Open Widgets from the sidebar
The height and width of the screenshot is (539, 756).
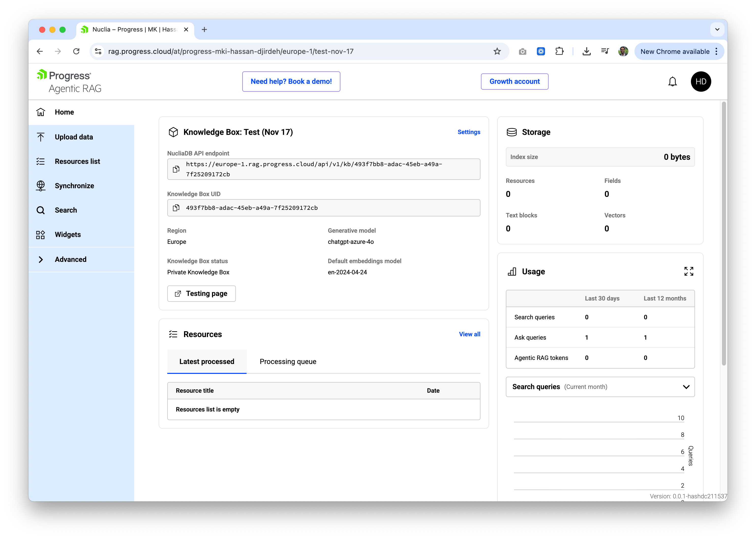pyautogui.click(x=67, y=235)
